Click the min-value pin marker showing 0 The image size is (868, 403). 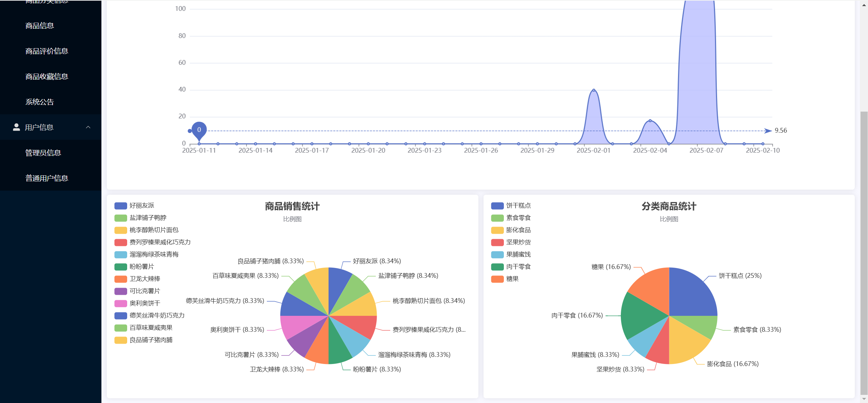point(199,130)
